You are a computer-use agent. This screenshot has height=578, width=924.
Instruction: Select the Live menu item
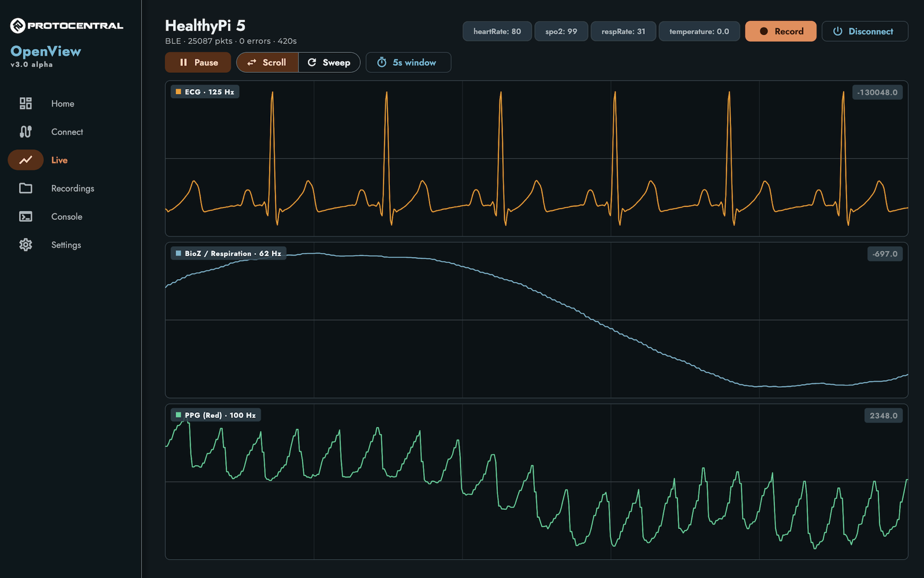point(70,160)
